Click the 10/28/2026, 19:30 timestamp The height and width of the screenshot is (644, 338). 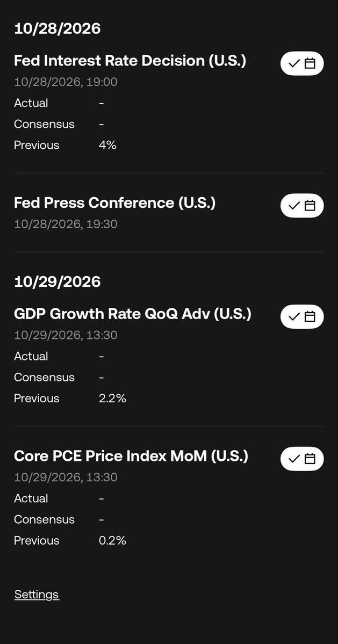(x=66, y=224)
